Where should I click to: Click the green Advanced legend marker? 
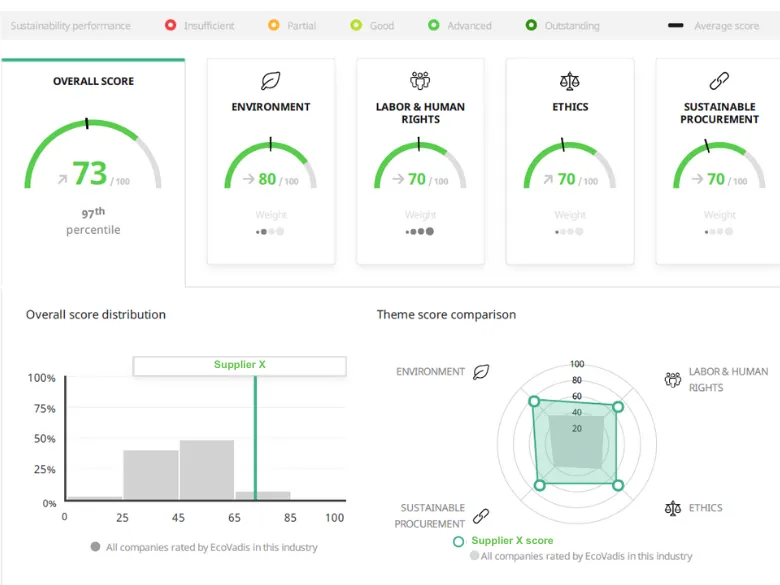pyautogui.click(x=434, y=25)
